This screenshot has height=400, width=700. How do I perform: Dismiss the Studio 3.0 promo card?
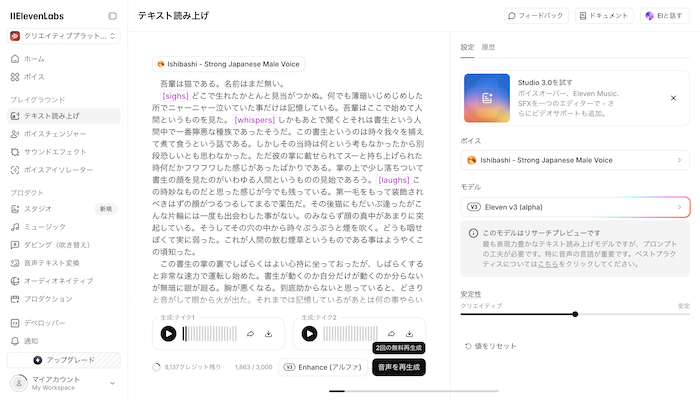(x=672, y=98)
